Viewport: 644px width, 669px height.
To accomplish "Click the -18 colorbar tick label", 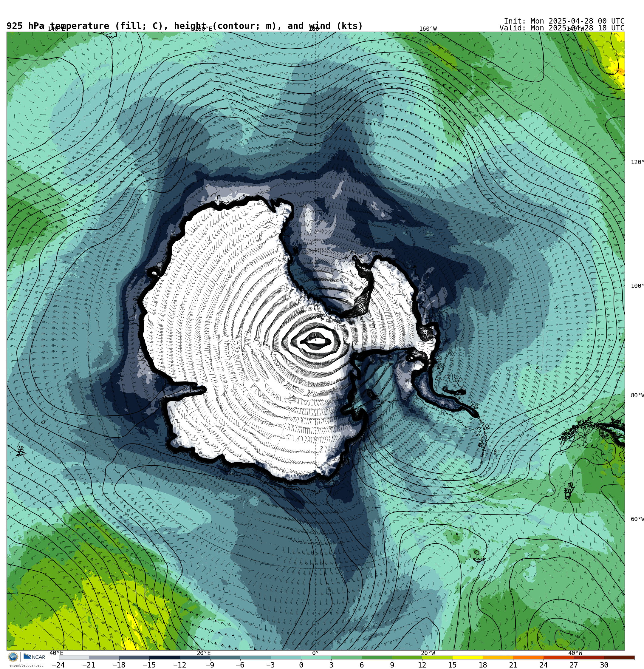I will 119,665.
